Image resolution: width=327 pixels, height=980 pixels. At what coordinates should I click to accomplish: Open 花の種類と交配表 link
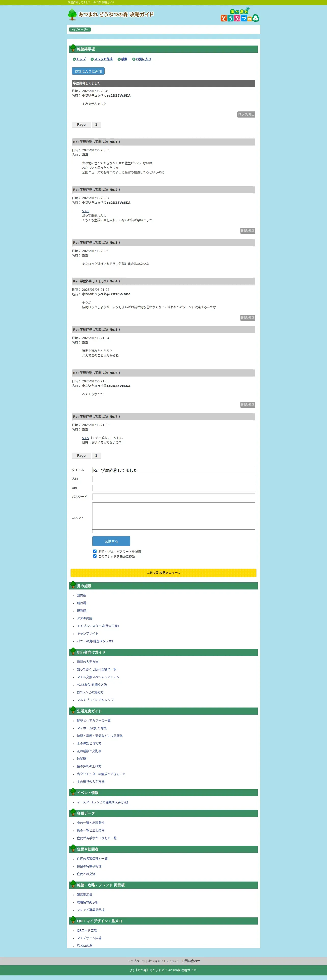89,751
